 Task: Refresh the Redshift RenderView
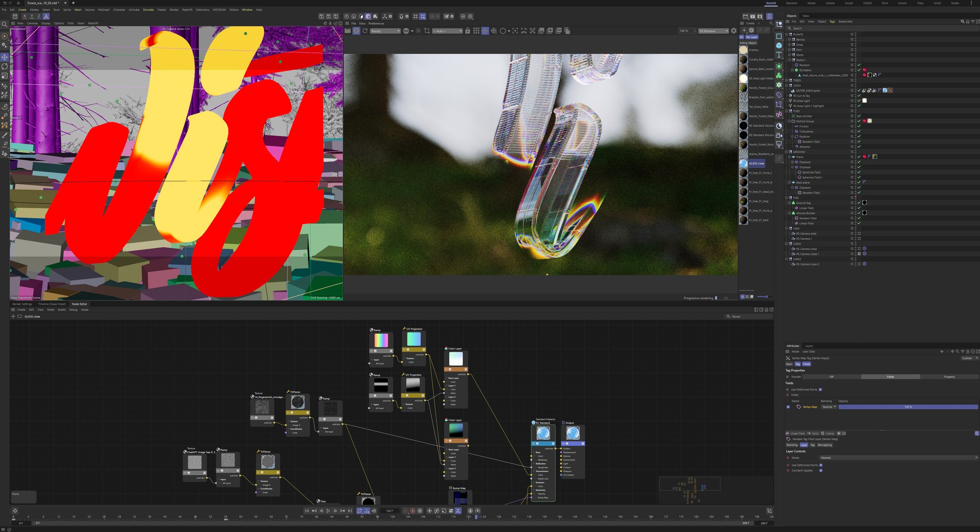click(x=365, y=31)
